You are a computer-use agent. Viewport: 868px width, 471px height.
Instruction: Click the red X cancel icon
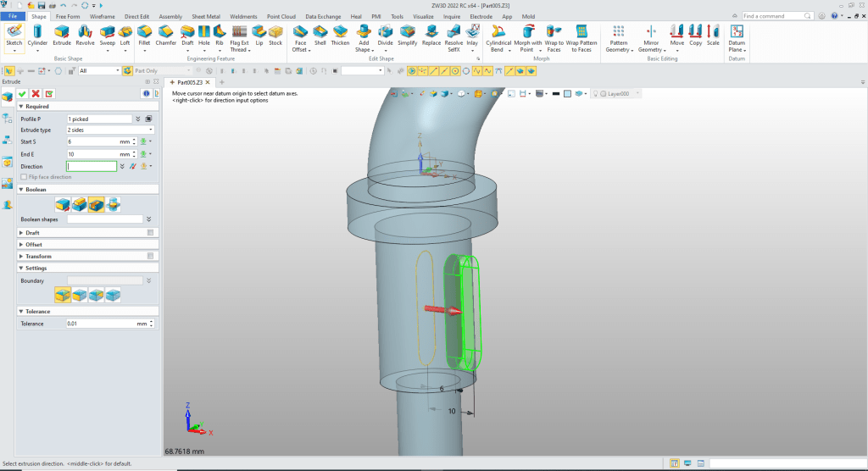click(36, 93)
